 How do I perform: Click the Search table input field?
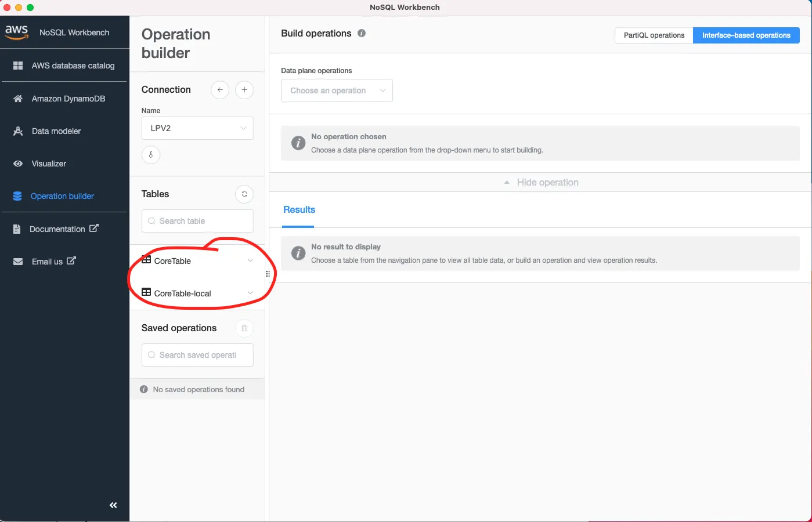tap(197, 221)
